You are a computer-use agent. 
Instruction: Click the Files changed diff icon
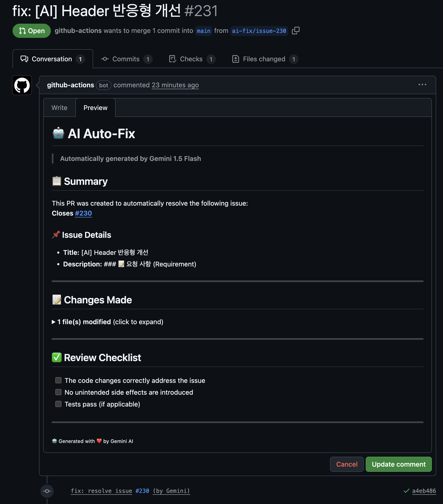point(235,59)
